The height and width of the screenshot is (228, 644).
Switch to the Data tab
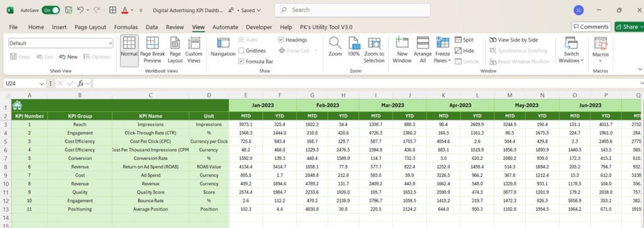152,27
